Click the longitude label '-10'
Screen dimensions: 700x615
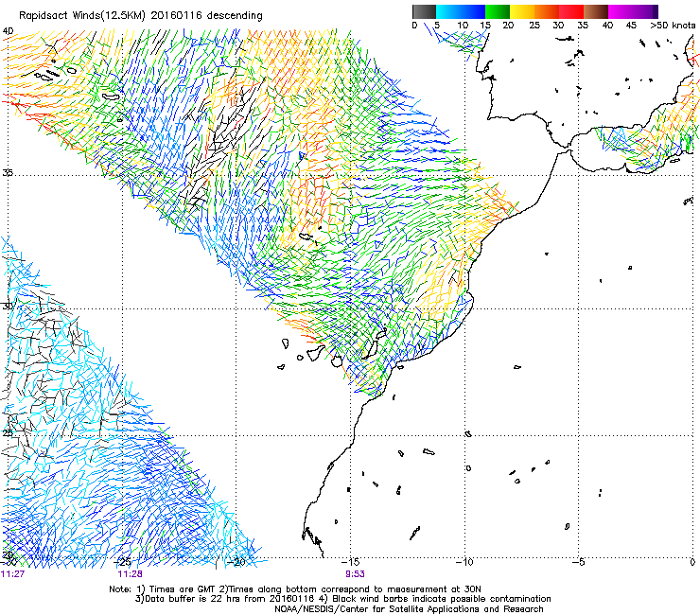click(x=464, y=562)
